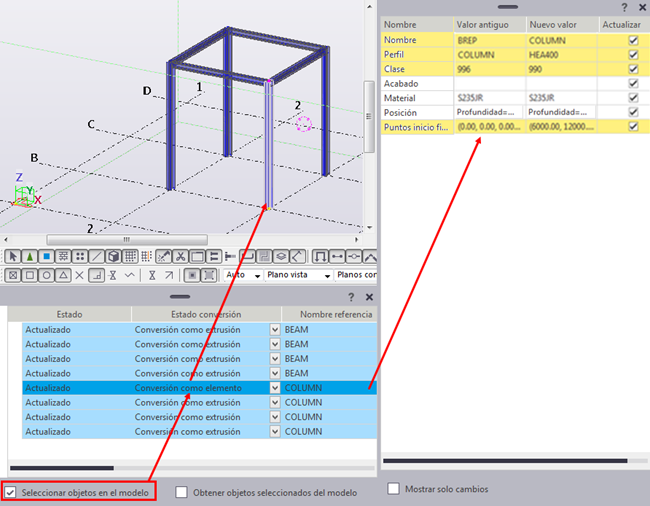Click the layers stack selection icon
650x506 pixels.
pos(281,257)
